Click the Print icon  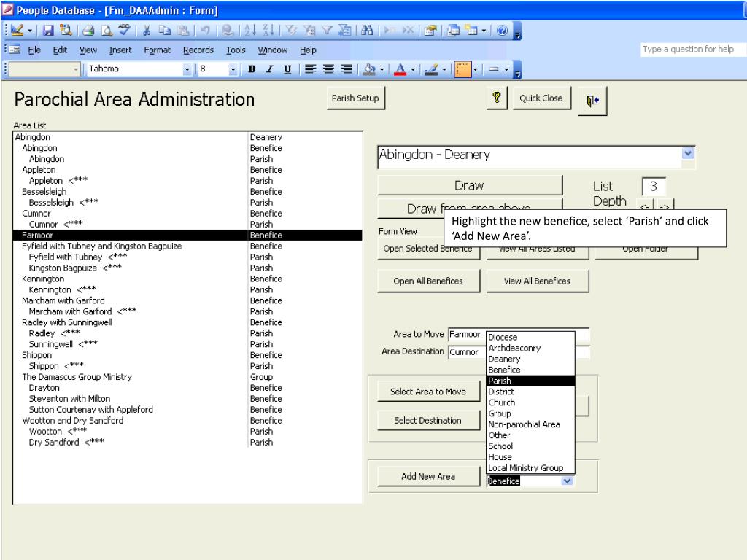coord(88,31)
